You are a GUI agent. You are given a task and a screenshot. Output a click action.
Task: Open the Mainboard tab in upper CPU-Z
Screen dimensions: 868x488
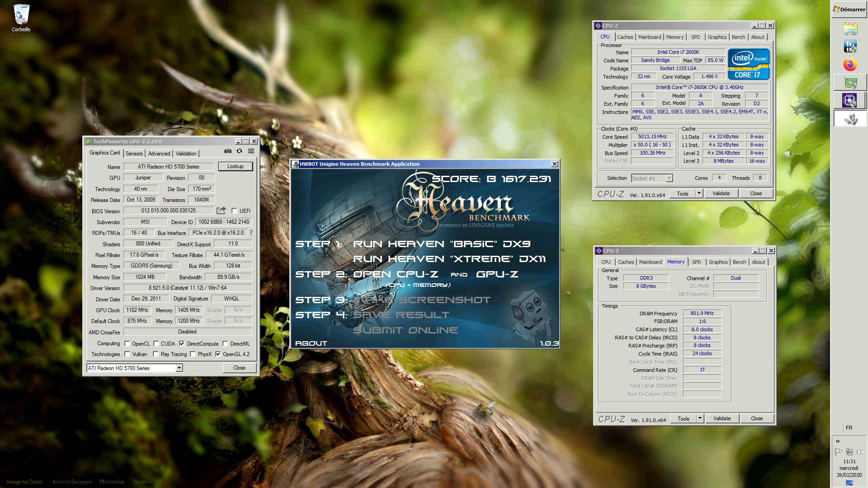650,37
